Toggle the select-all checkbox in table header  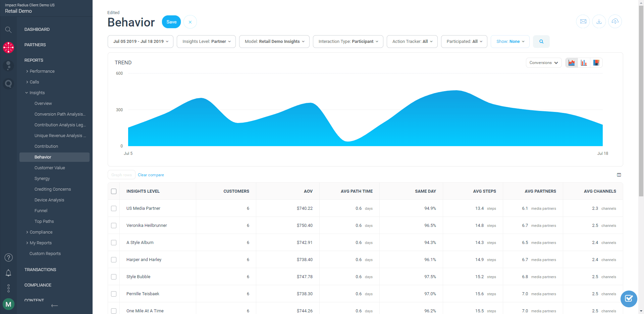pos(114,191)
